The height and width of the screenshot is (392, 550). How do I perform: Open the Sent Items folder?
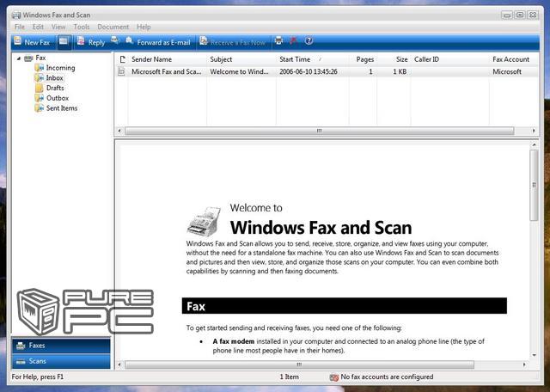[x=62, y=108]
